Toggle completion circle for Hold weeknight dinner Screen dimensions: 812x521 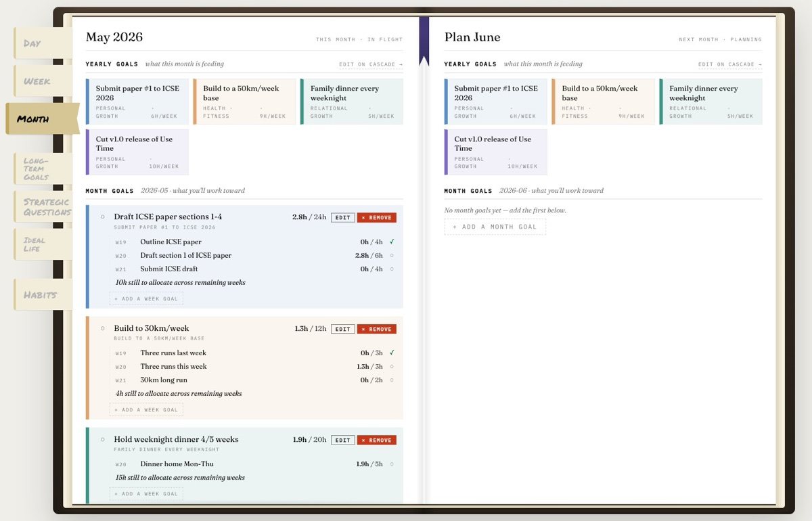click(103, 439)
